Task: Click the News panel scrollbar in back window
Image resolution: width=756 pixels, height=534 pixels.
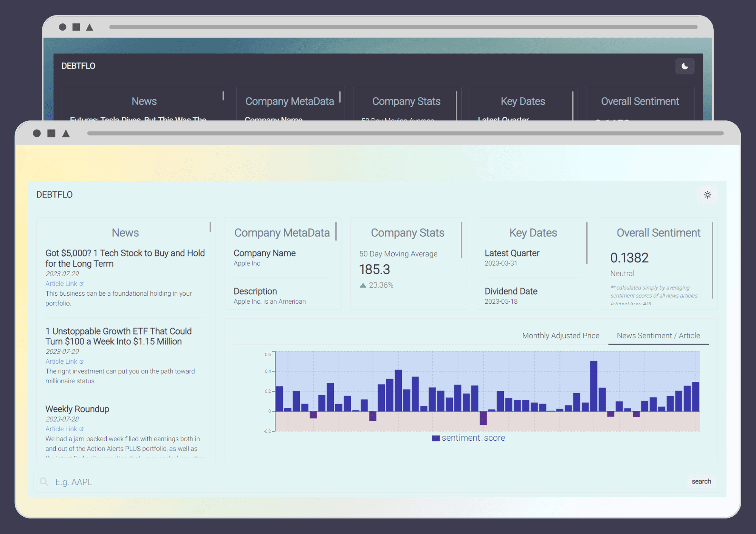Action: point(223,96)
